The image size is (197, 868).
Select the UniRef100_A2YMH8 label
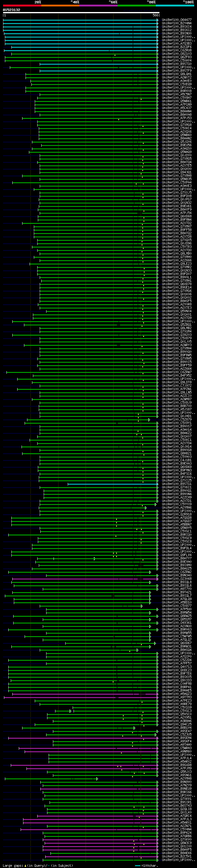click(x=176, y=779)
